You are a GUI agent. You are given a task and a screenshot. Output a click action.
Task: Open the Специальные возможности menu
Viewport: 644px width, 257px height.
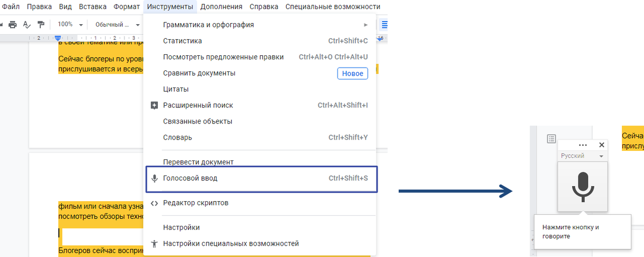coord(333,7)
